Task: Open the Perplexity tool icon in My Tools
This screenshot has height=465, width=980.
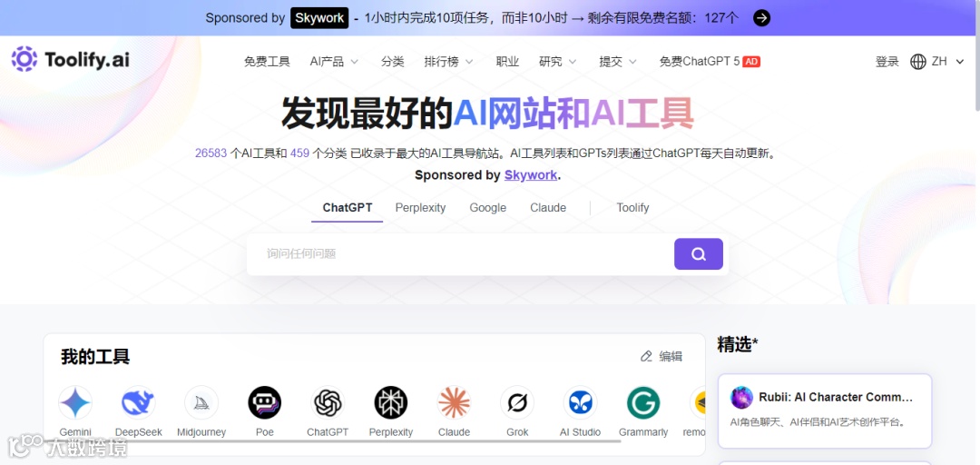Action: 390,402
